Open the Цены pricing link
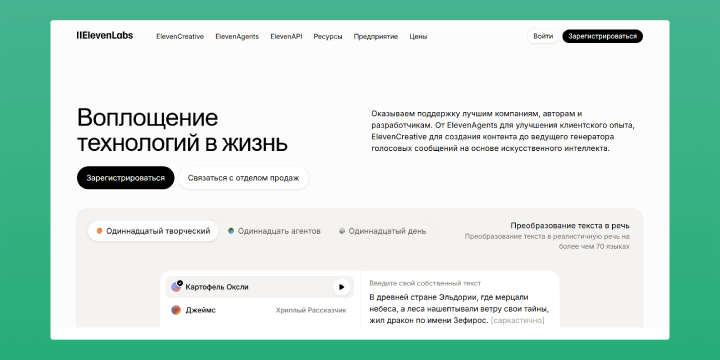This screenshot has width=720, height=360. click(x=418, y=37)
